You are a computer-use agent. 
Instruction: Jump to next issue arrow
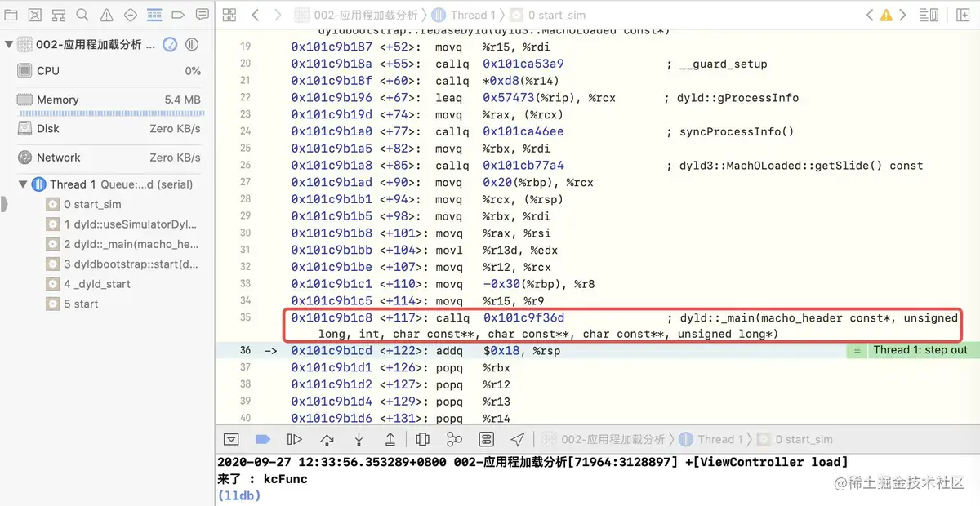pyautogui.click(x=902, y=15)
